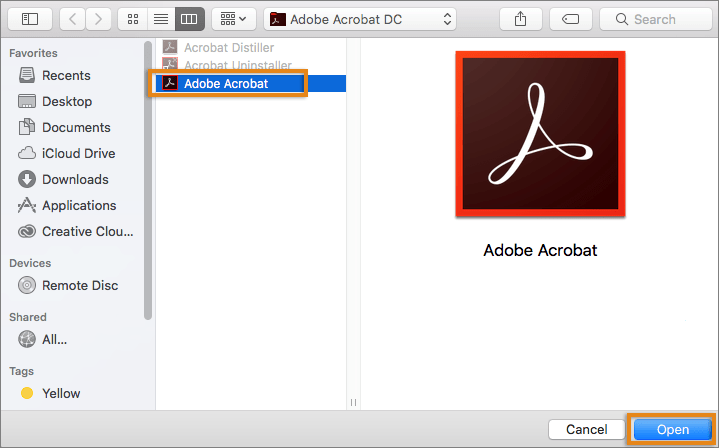Switch to icon view
This screenshot has width=719, height=448.
(x=133, y=19)
